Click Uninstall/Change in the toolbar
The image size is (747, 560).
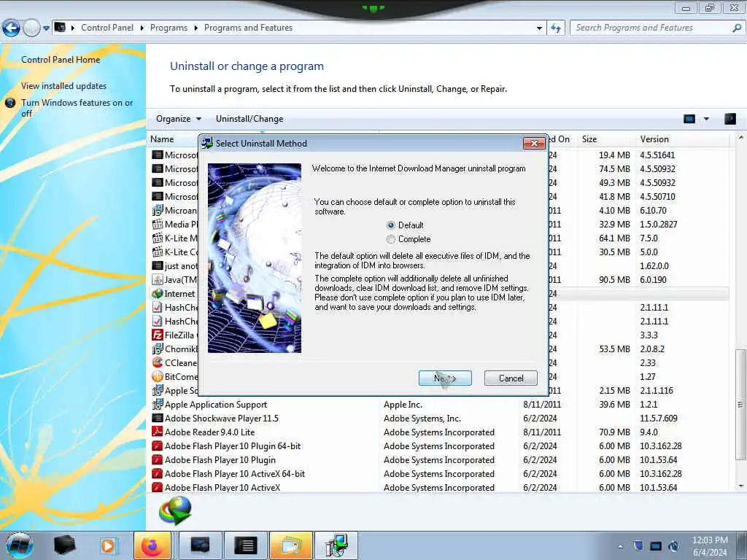[x=249, y=119]
